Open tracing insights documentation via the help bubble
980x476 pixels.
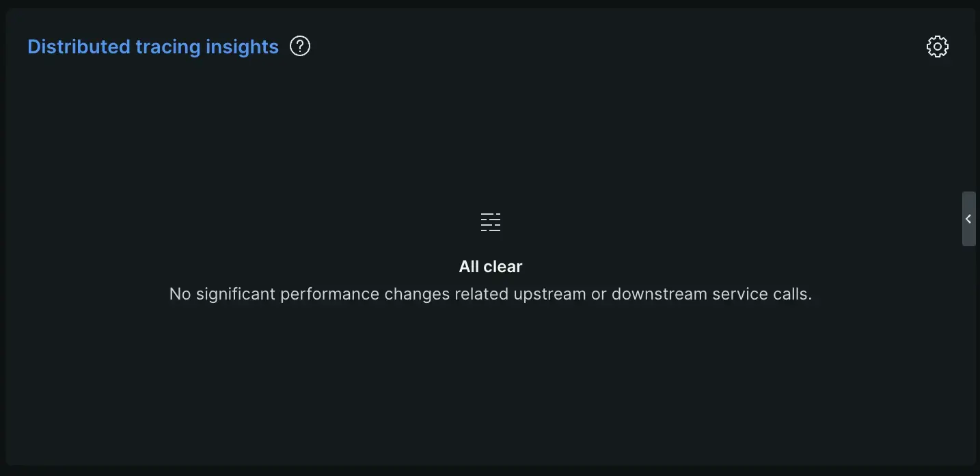click(299, 45)
